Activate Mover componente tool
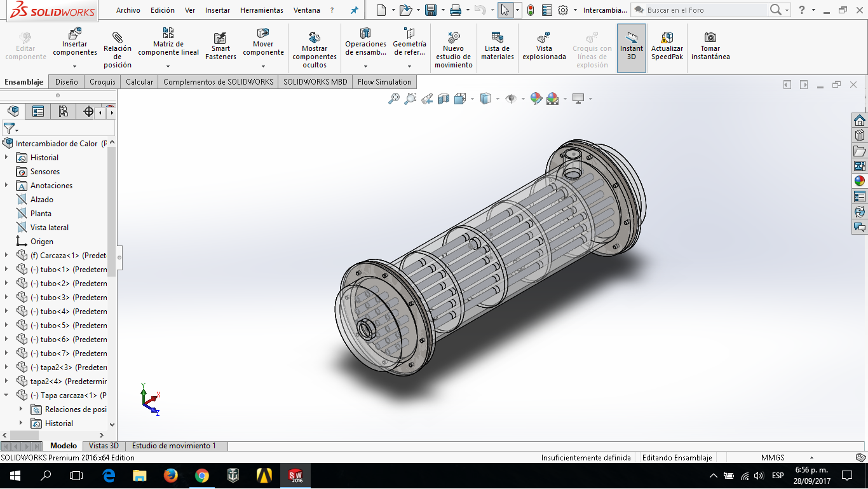 coord(263,43)
